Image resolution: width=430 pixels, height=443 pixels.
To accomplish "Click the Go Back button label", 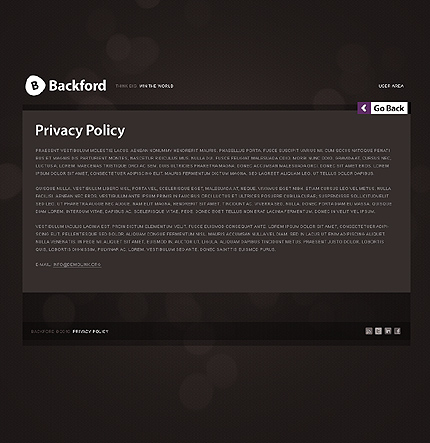I will (389, 108).
